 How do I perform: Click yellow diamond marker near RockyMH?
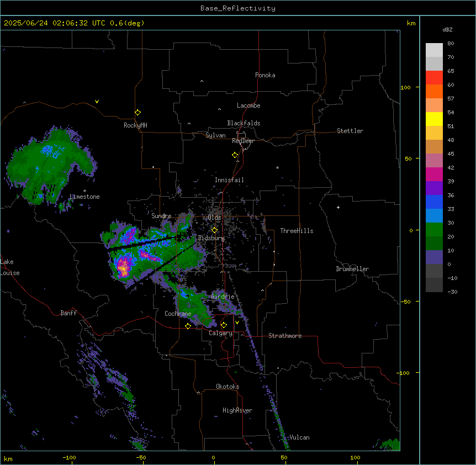(137, 113)
